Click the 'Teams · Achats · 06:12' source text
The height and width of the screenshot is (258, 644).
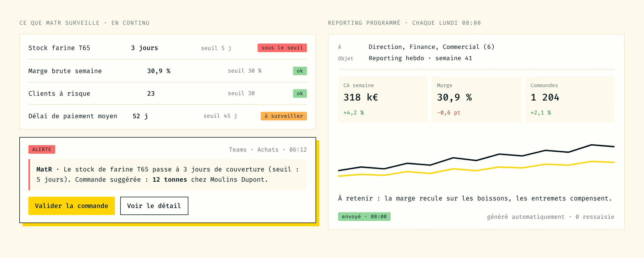point(268,150)
